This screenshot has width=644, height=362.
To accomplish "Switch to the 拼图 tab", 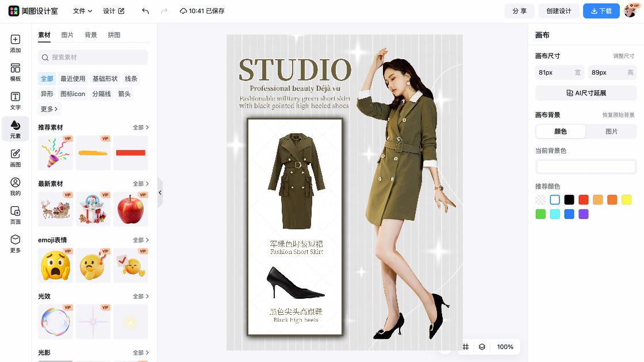I will tap(114, 35).
